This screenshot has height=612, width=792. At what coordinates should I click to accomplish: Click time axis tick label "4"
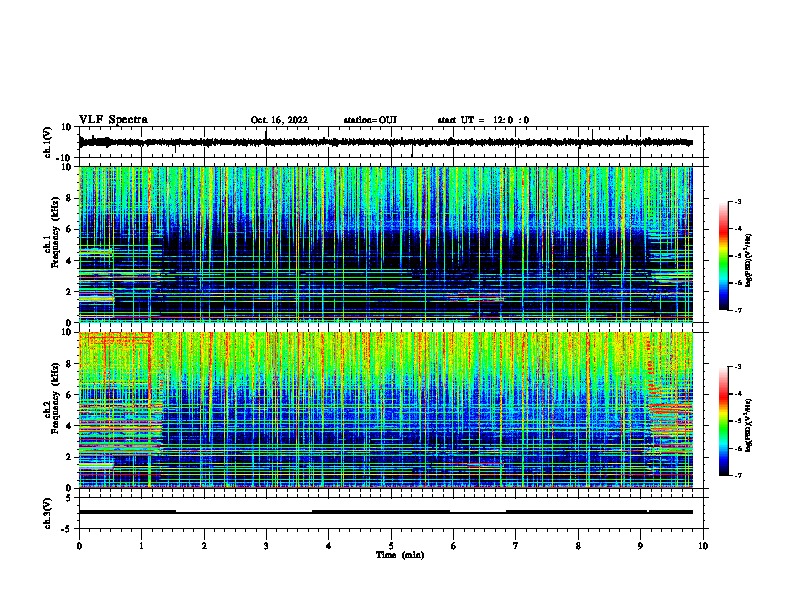329,546
